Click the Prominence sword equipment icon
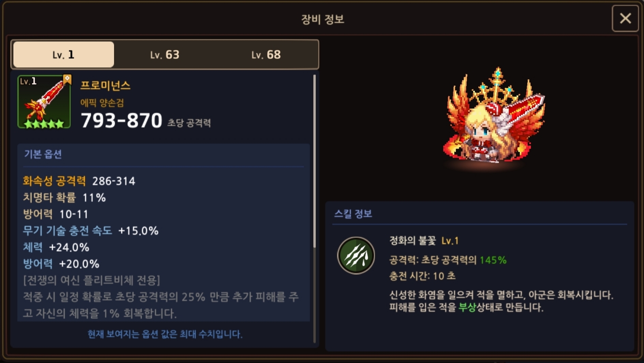This screenshot has width=644, height=363. coord(44,102)
